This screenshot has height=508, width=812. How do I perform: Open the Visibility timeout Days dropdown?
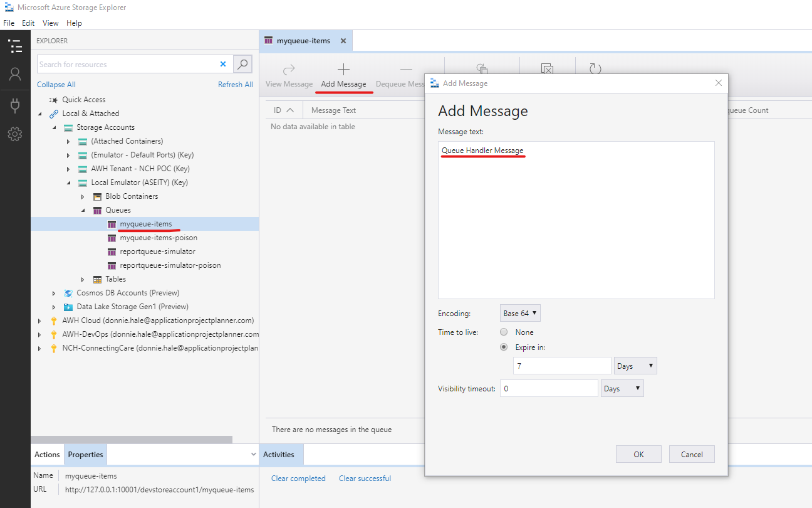[622, 388]
